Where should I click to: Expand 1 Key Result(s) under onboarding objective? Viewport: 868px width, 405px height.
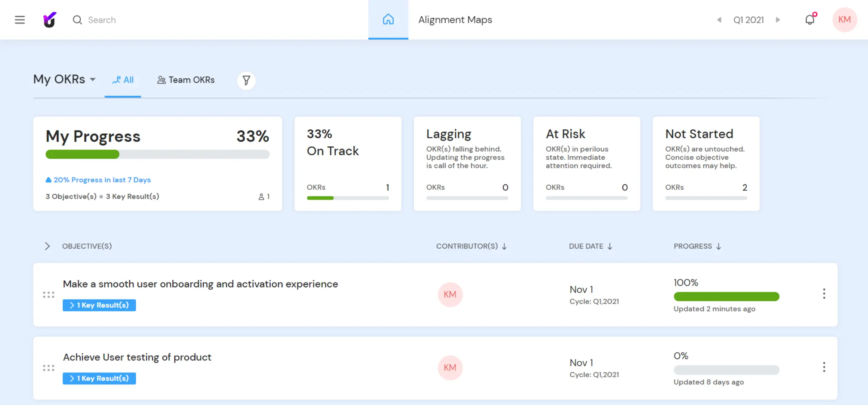click(x=99, y=305)
